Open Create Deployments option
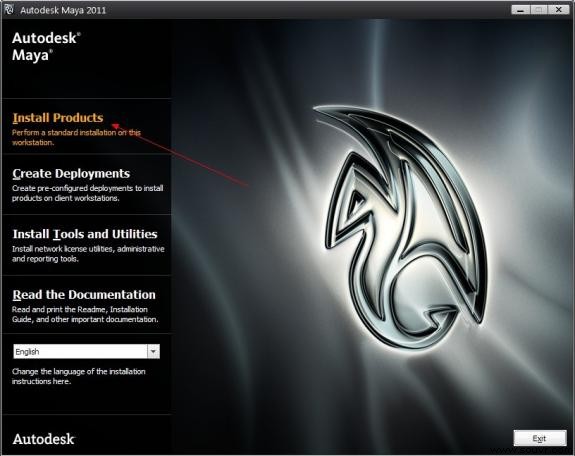575x456 pixels. point(71,174)
